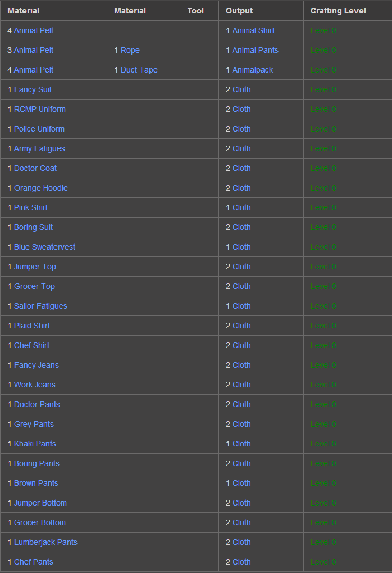Open the Animal Shirt output link
392x573 pixels.
(253, 31)
